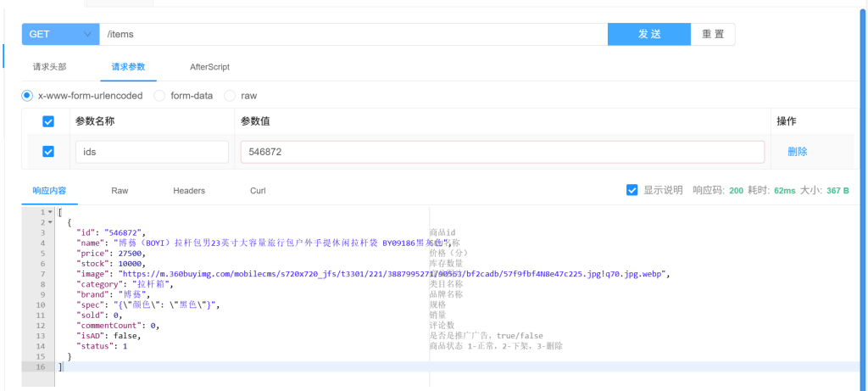Switch to the 请求头部 tab

(49, 67)
